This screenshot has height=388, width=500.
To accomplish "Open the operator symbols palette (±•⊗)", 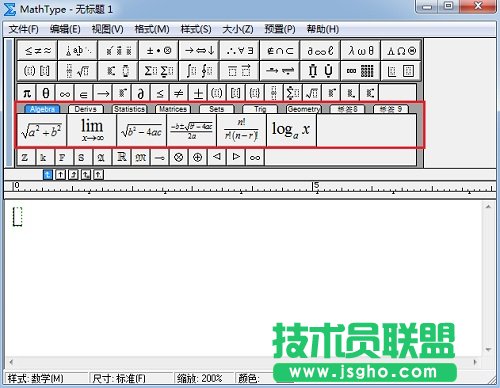I will (159, 51).
